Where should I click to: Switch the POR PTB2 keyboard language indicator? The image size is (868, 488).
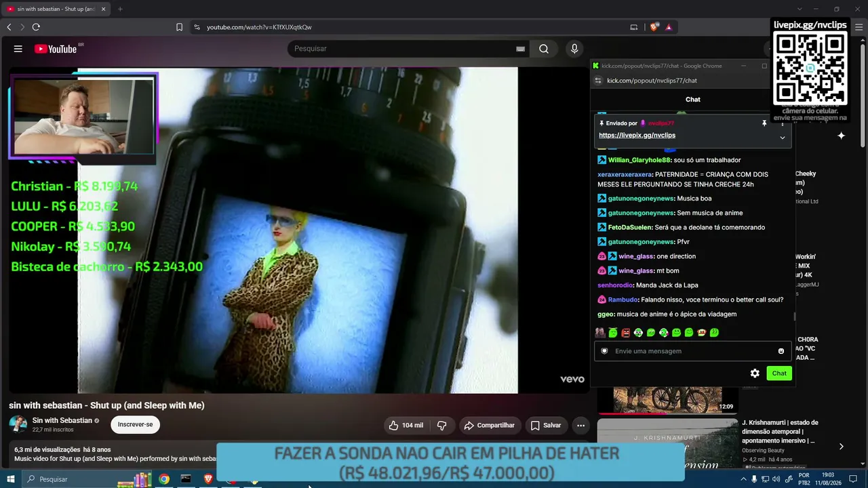(804, 479)
